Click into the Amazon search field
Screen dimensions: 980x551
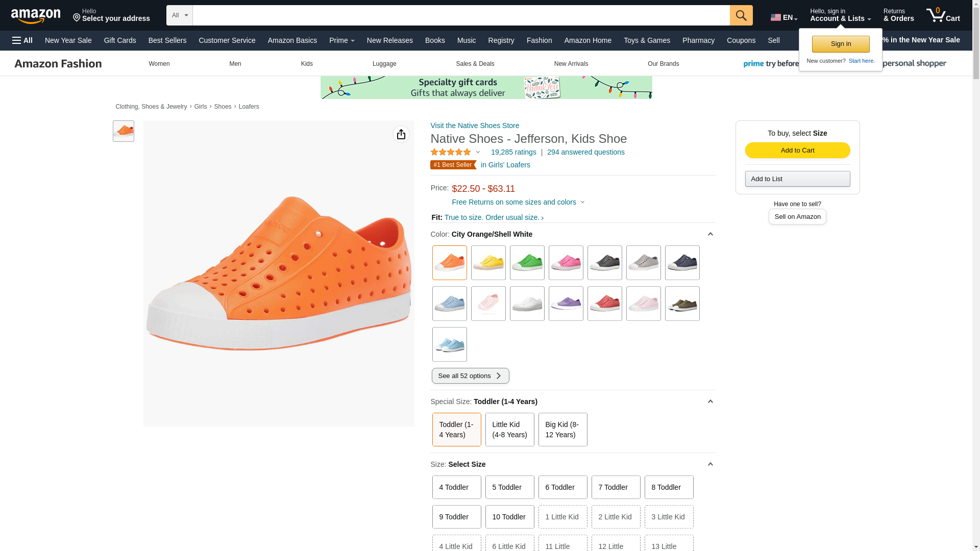[x=460, y=15]
